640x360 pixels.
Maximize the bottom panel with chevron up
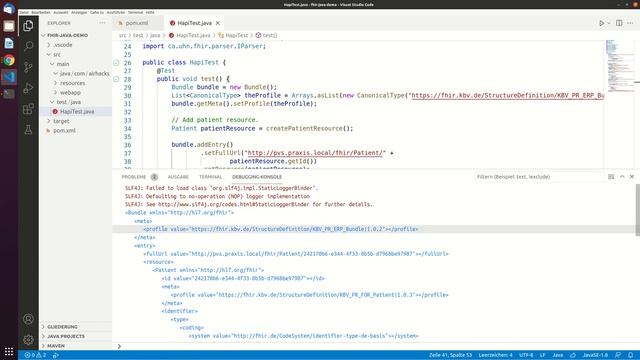622,177
